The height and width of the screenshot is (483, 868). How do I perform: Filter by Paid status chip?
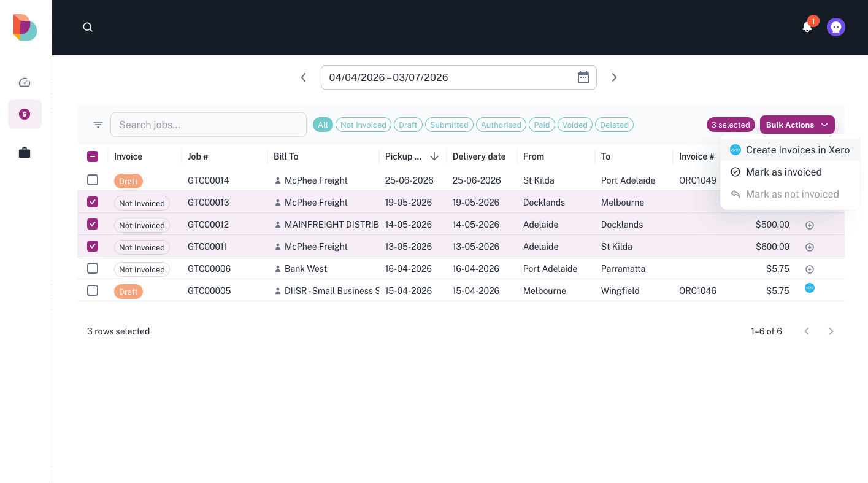(542, 125)
